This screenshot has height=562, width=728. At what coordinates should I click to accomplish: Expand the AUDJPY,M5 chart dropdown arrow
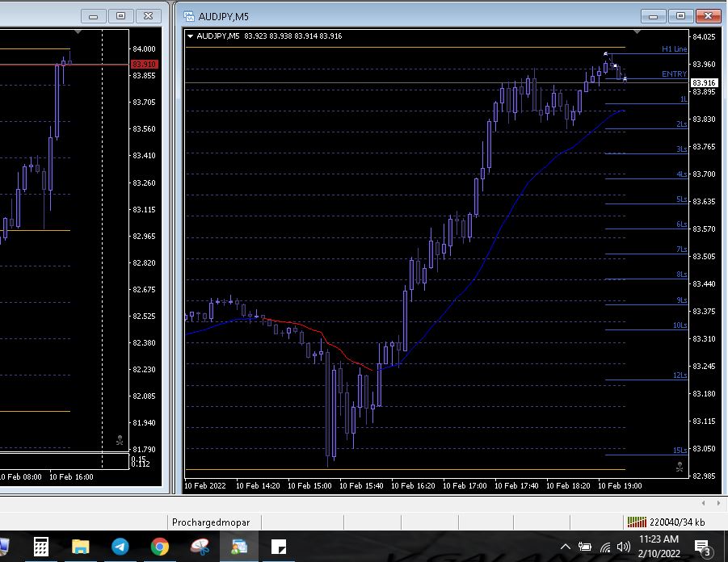pyautogui.click(x=191, y=36)
